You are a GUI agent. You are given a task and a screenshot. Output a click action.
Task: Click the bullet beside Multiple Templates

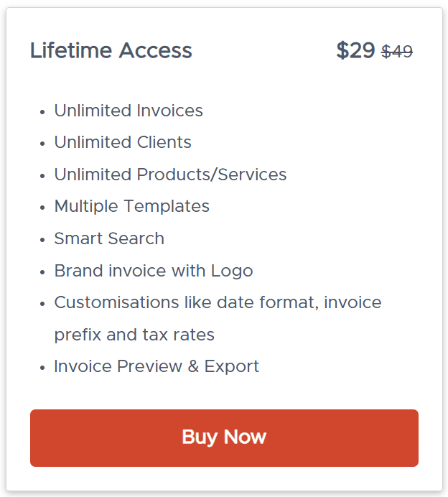coord(40,208)
